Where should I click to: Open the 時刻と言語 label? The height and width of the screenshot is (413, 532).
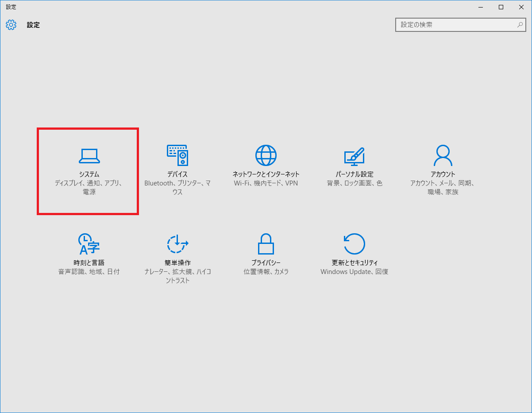click(x=89, y=263)
